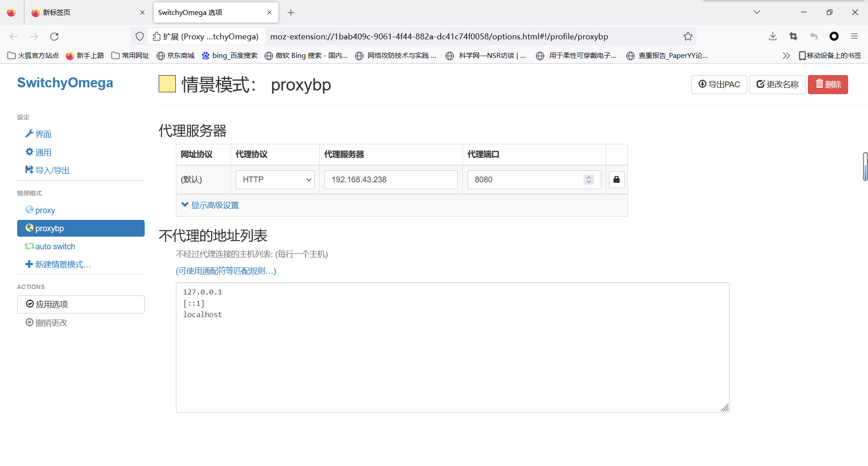This screenshot has height=466, width=868.
Task: Open the Firefox hamburger menu
Action: point(854,37)
